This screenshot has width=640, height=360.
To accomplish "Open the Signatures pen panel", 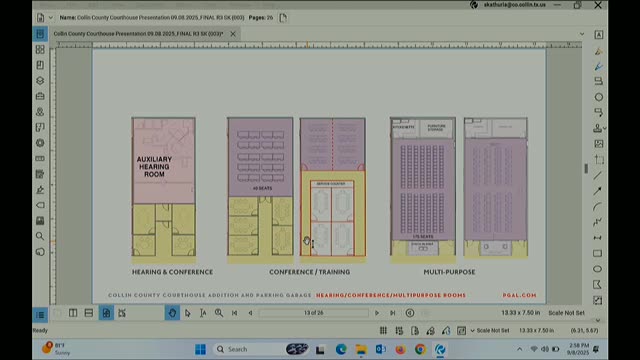I will 40,189.
